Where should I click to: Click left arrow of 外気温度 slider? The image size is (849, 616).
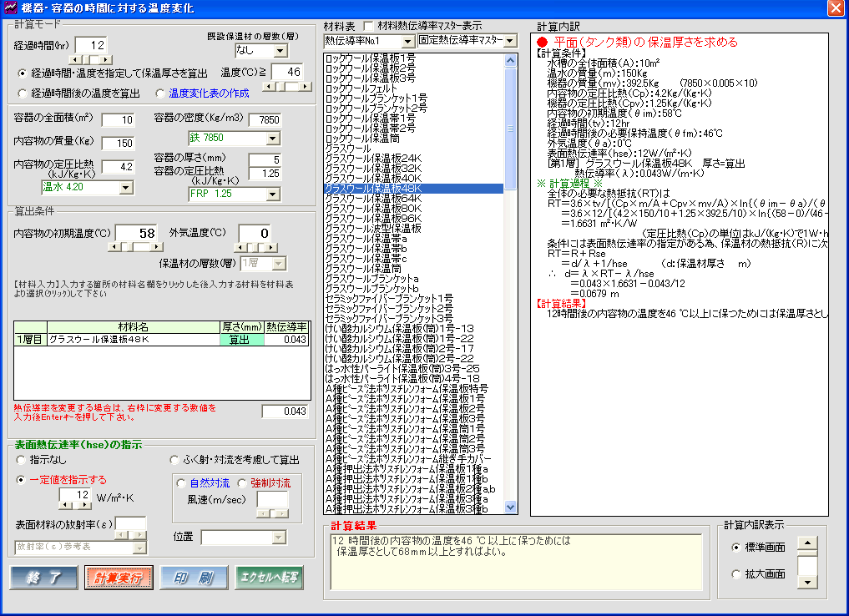[x=240, y=247]
